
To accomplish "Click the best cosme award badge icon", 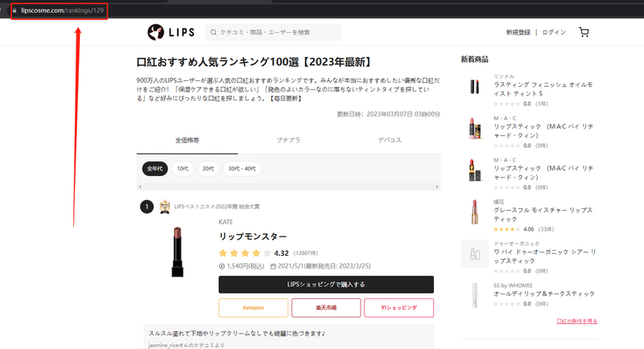I will tap(165, 207).
